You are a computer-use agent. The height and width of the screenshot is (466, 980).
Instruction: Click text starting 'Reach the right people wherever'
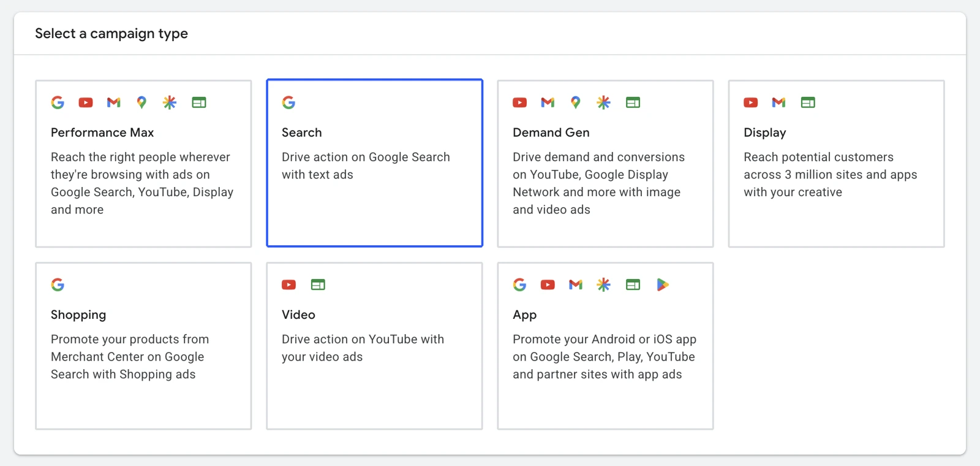tap(142, 183)
